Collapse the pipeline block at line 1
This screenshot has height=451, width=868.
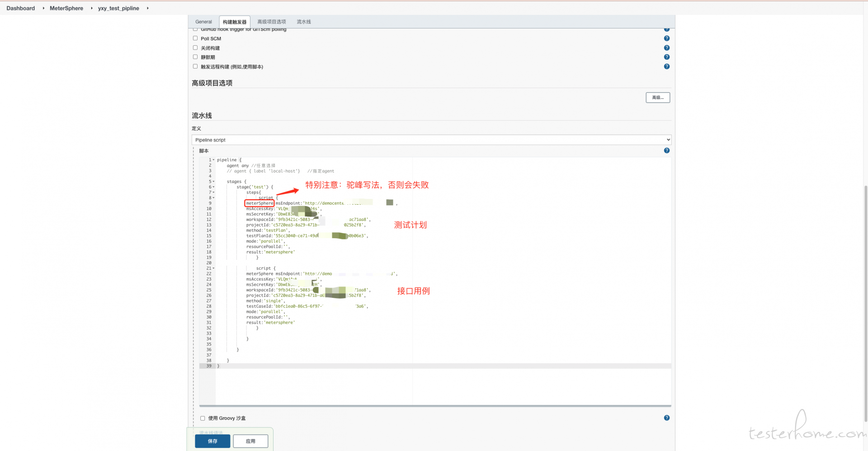214,160
